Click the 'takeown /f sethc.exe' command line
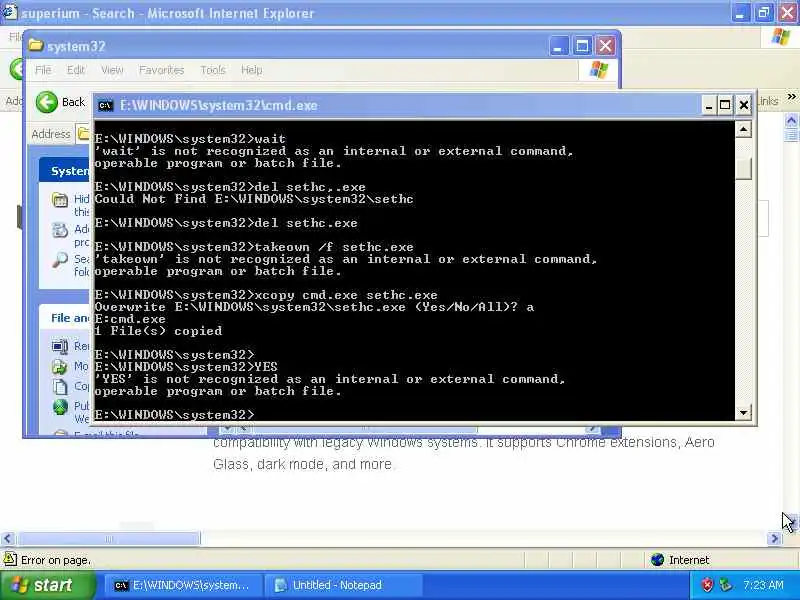 (254, 247)
